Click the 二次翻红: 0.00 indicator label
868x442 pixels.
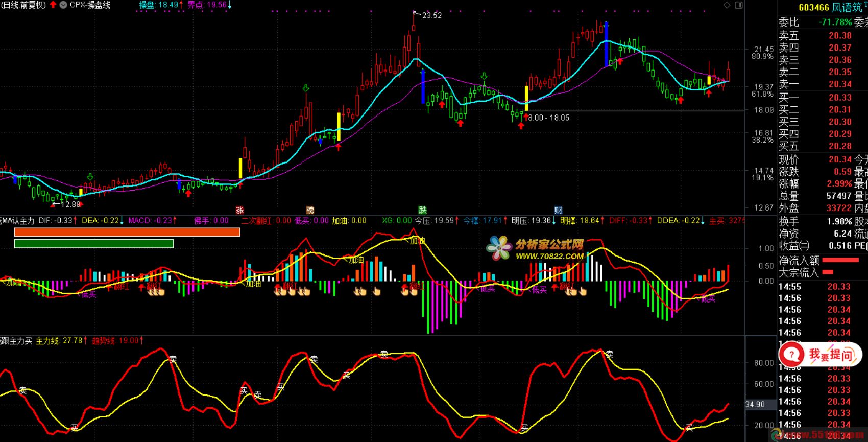[266, 221]
